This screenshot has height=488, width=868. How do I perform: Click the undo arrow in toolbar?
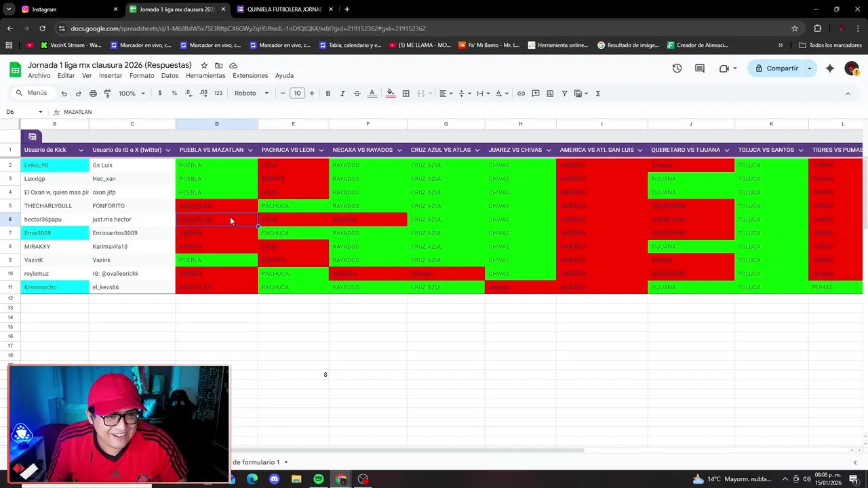(x=64, y=94)
